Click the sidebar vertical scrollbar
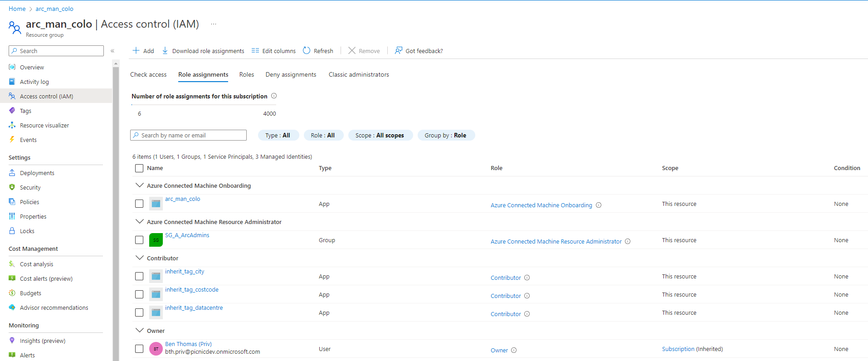868x361 pixels. click(116, 213)
